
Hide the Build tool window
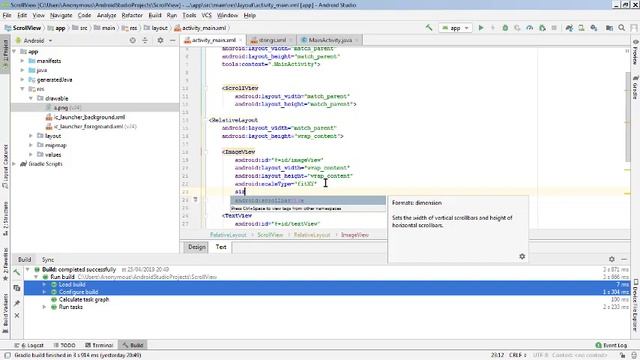coord(624,259)
